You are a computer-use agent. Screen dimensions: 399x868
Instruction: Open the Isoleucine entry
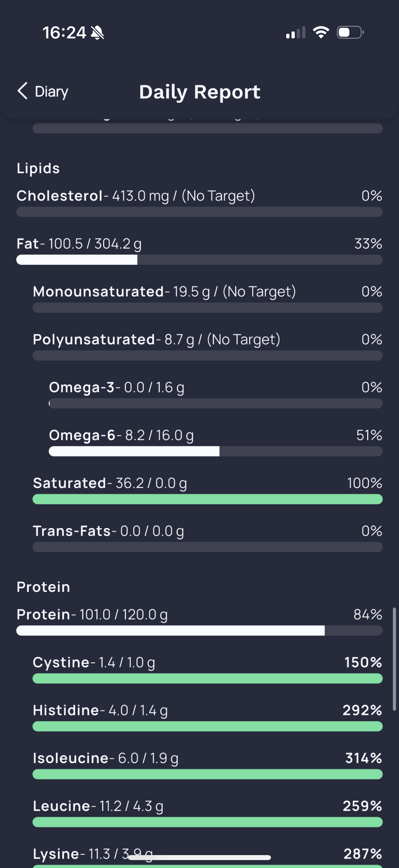[207, 764]
